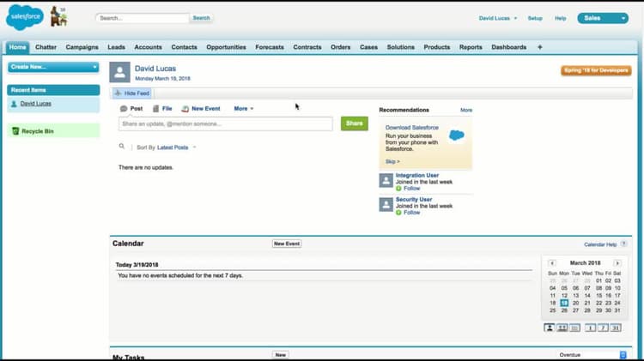644x361 pixels.
Task: Click the feed search magnifier icon
Action: pos(122,146)
